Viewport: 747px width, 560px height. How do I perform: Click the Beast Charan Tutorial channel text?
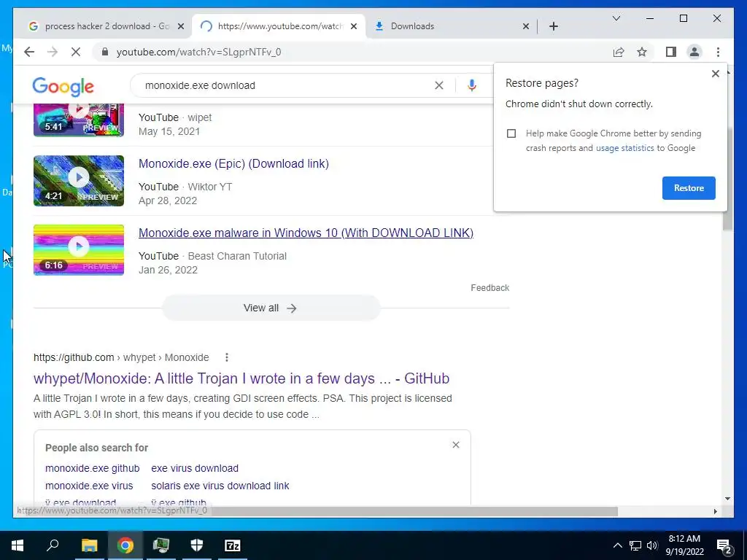237,256
